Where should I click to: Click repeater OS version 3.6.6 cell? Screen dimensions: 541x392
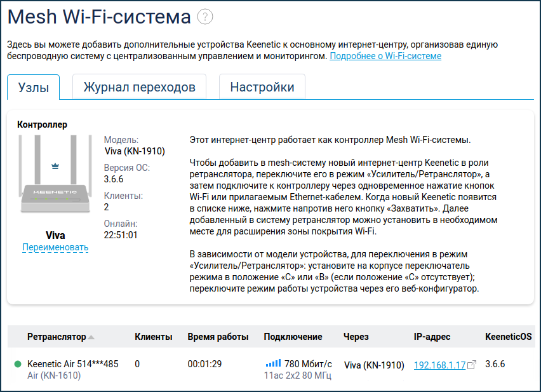tap(495, 364)
